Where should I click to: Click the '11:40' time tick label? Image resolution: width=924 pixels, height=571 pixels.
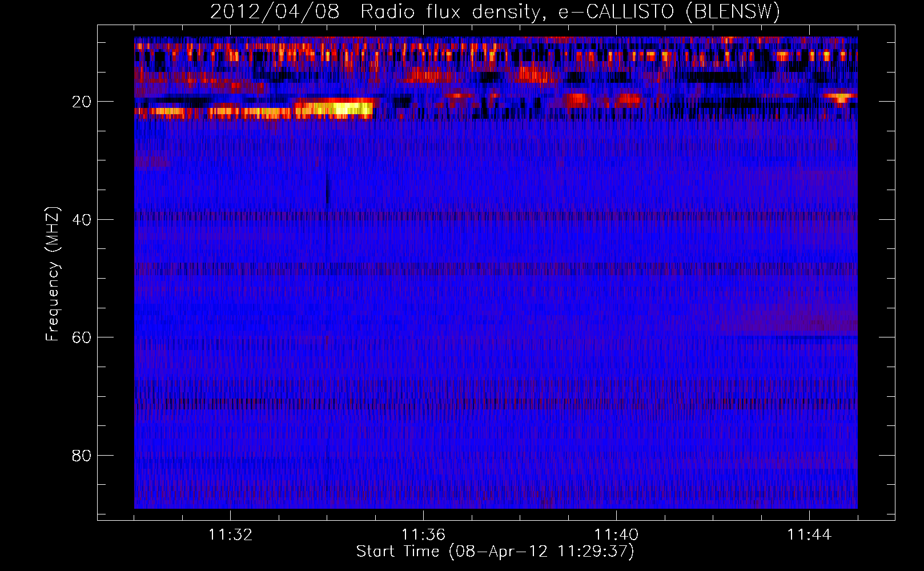(x=616, y=534)
